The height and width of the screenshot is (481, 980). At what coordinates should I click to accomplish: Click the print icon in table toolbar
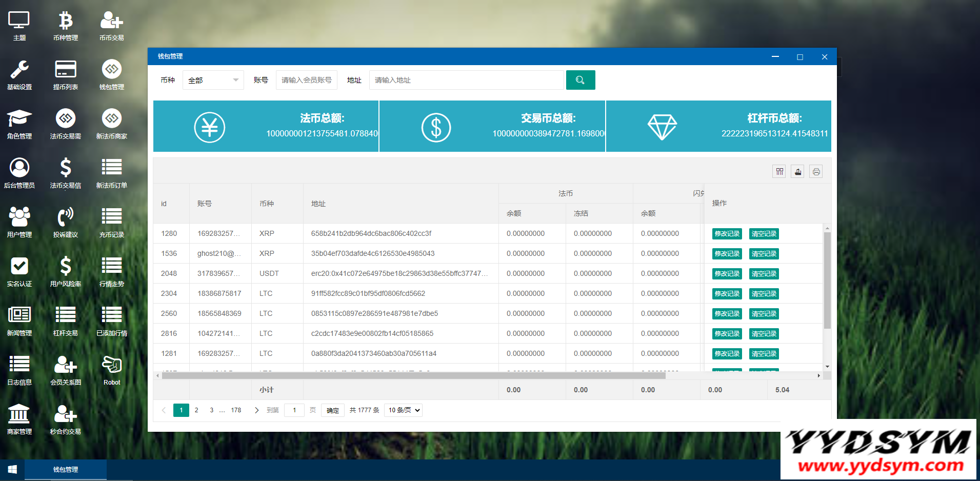click(x=816, y=172)
